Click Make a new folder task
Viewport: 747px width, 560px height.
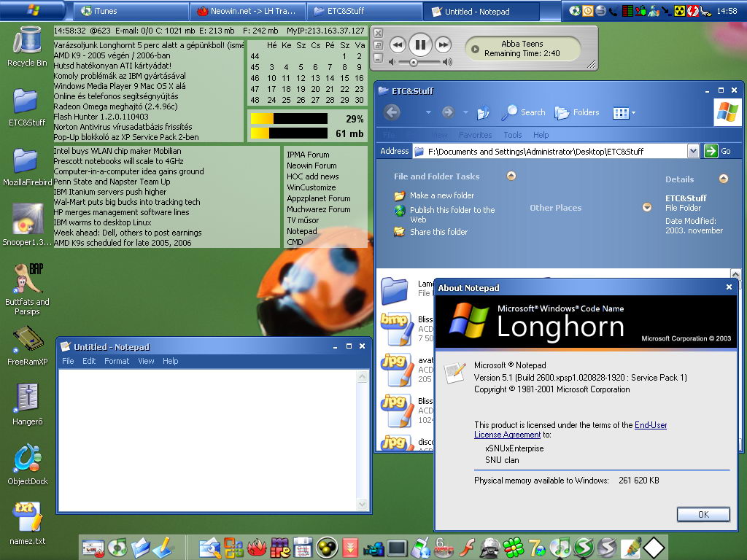pyautogui.click(x=441, y=195)
